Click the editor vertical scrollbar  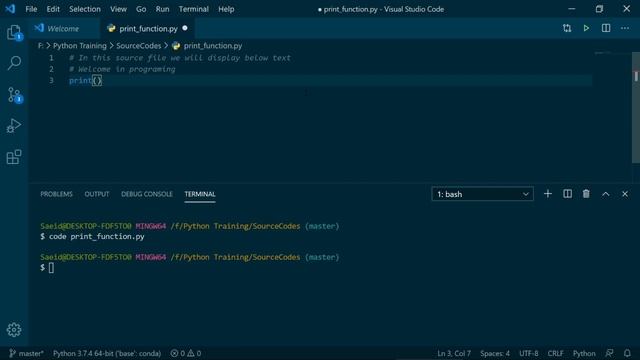click(636, 108)
